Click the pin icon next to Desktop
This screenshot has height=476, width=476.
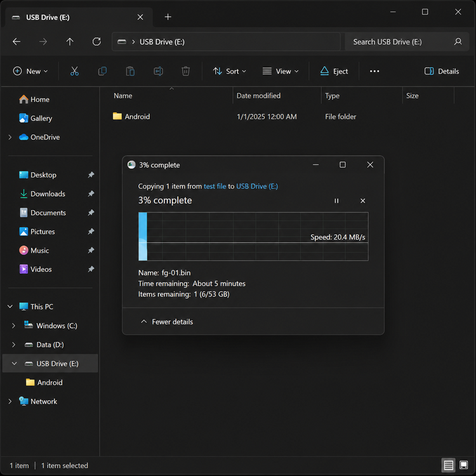91,175
